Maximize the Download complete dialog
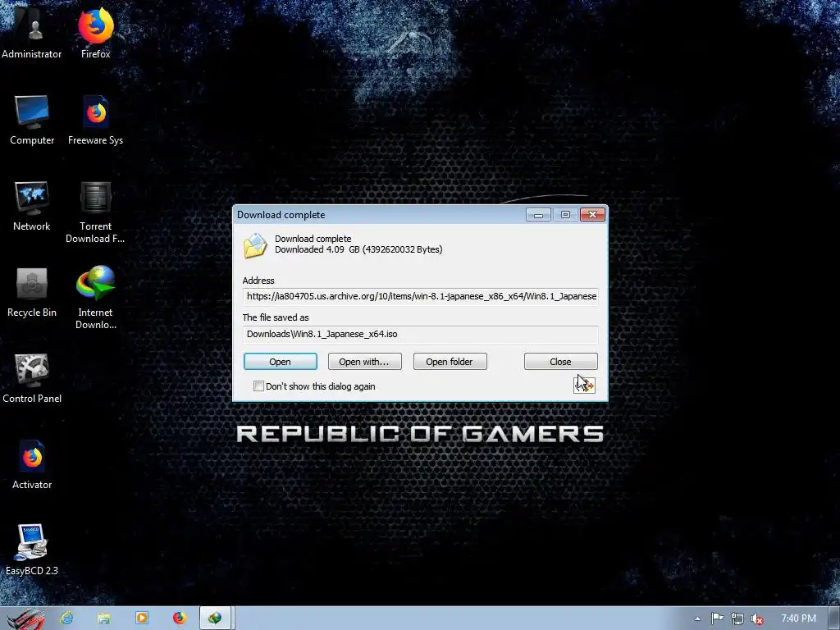840x630 pixels. click(565, 215)
